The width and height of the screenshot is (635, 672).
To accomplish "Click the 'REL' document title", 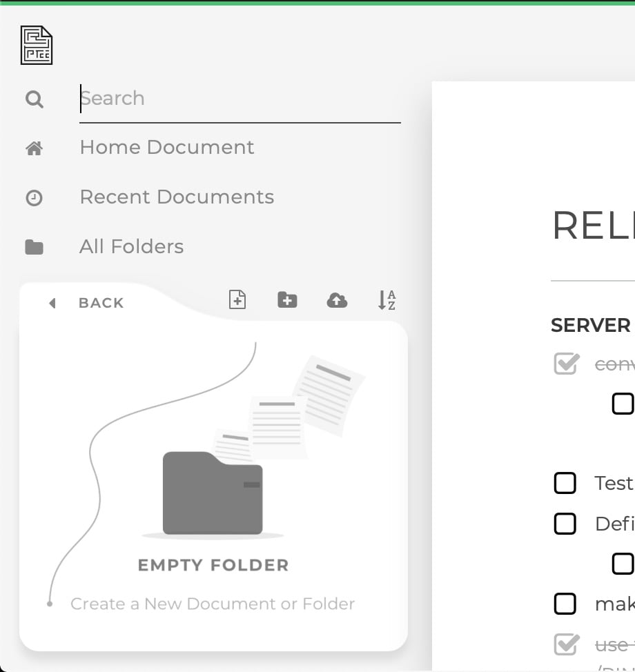I will pos(594,226).
